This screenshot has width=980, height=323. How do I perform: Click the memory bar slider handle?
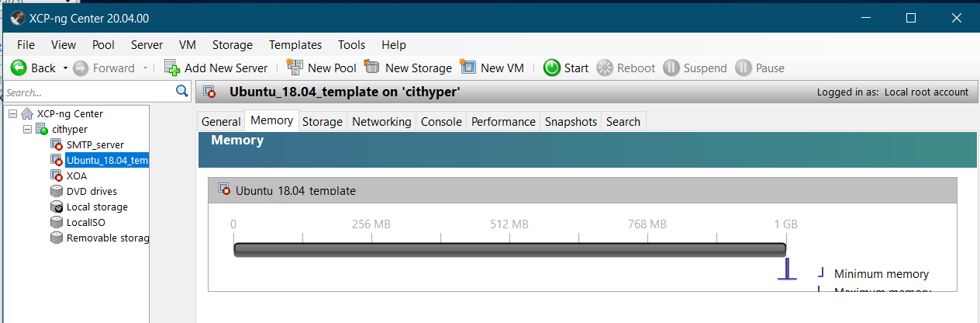788,269
